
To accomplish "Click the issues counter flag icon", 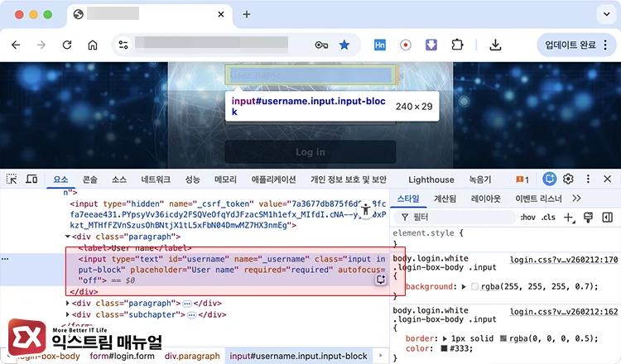I will [522, 180].
